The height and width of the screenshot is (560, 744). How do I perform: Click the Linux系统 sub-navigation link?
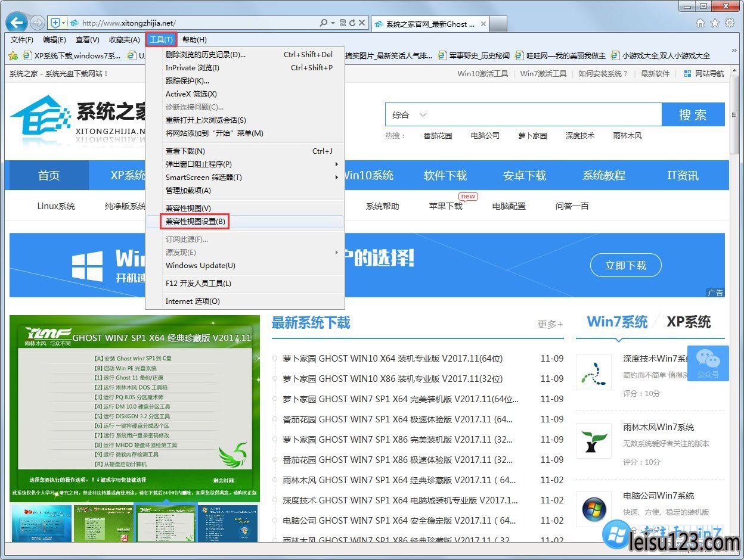click(x=56, y=206)
